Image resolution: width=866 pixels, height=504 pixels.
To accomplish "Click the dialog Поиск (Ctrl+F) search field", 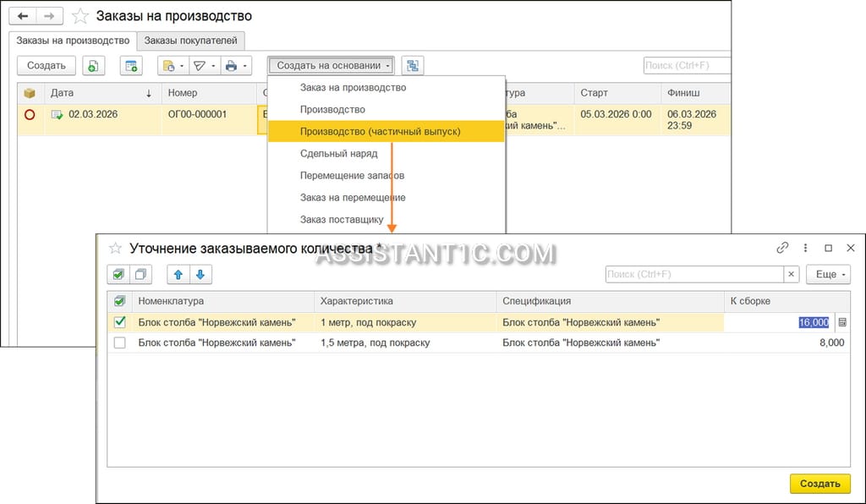I will click(x=694, y=274).
